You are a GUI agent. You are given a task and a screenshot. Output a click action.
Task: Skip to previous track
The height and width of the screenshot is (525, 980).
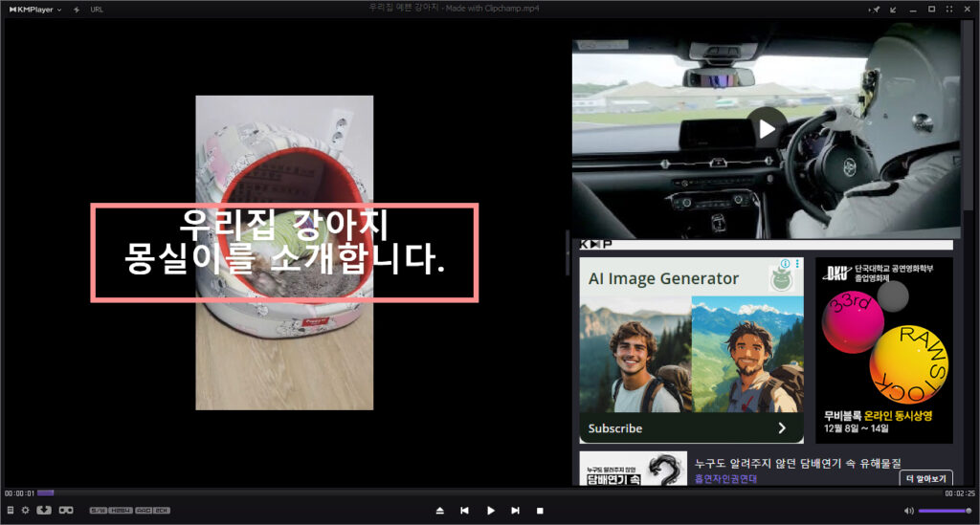pyautogui.click(x=464, y=511)
